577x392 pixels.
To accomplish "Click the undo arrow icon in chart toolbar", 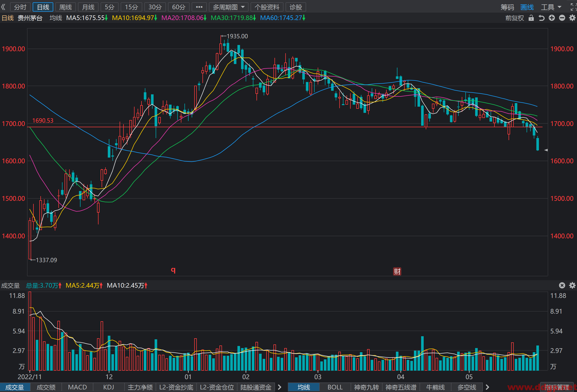I will coord(542,18).
